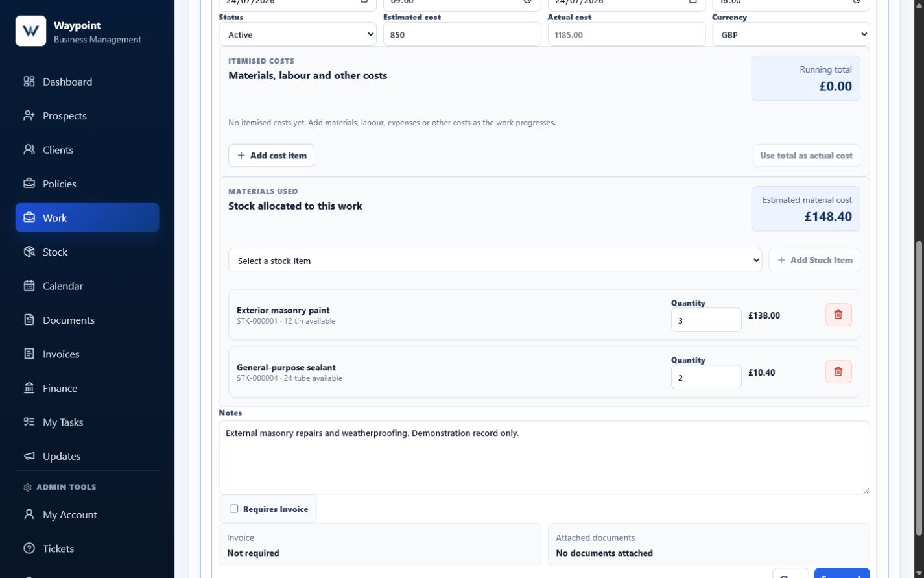
Task: Click the Updates megaphone icon
Action: click(x=29, y=456)
